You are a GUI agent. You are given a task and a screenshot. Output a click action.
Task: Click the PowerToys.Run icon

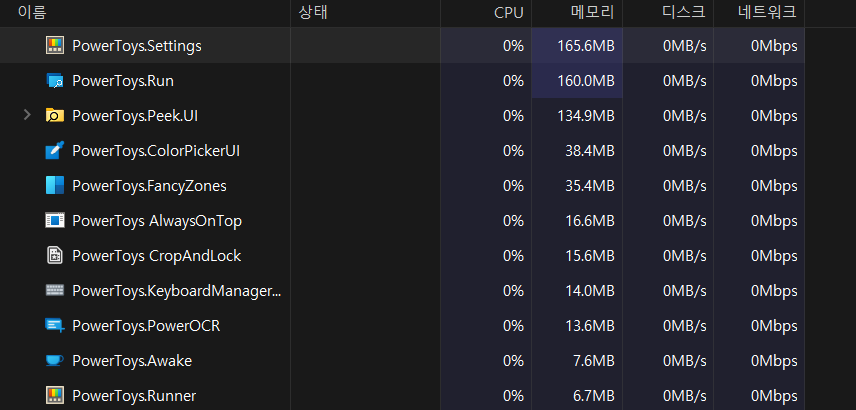[x=54, y=81]
